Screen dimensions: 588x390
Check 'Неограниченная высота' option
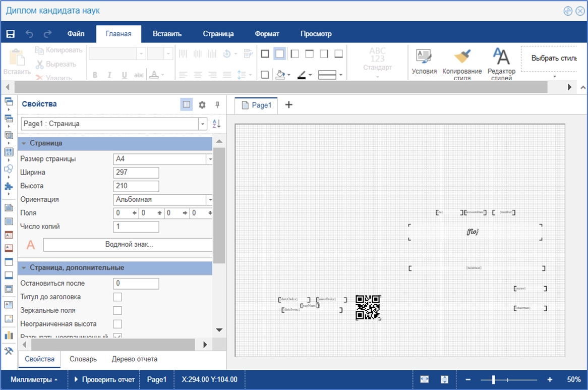point(117,324)
